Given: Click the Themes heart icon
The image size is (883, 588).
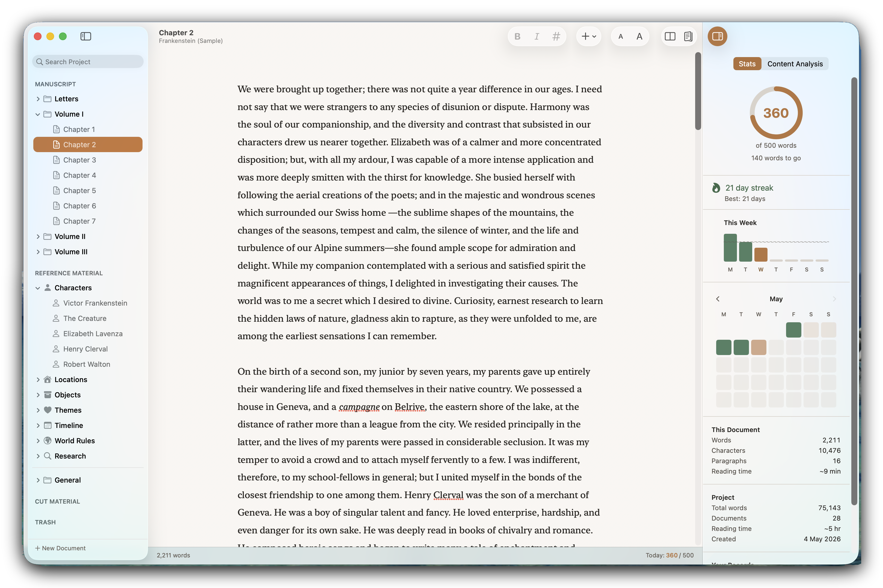Looking at the screenshot, I should coord(48,410).
